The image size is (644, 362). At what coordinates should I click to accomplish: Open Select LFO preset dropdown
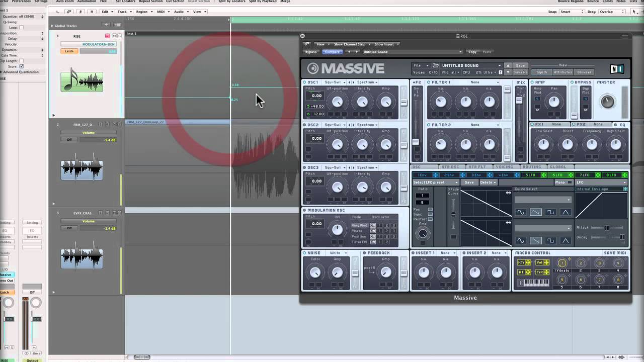point(436,182)
